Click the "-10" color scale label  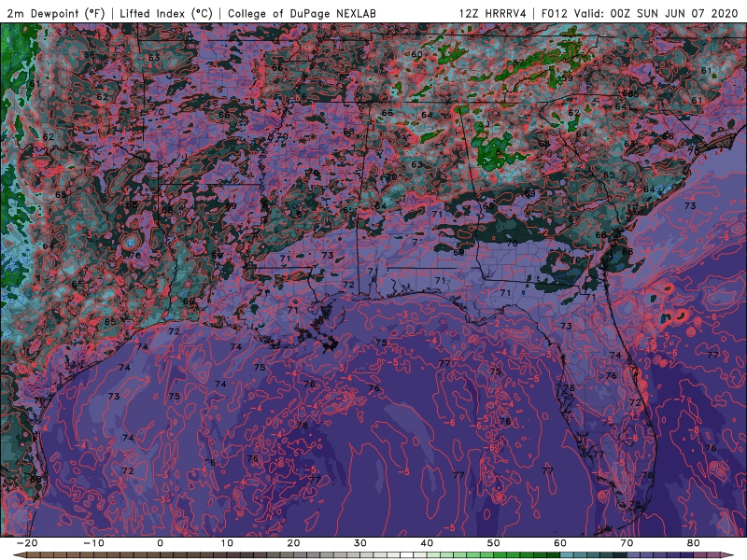click(x=93, y=543)
